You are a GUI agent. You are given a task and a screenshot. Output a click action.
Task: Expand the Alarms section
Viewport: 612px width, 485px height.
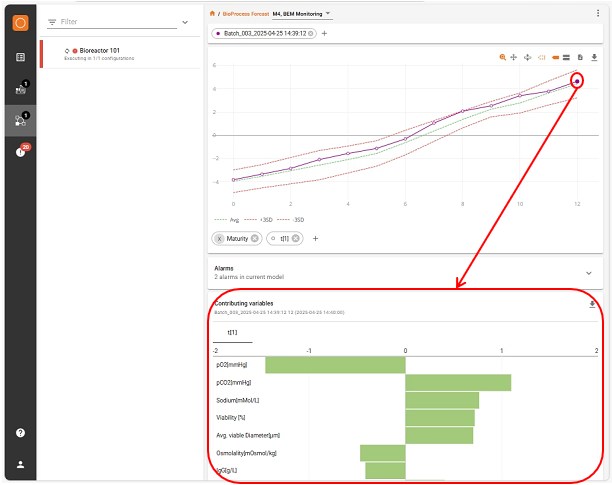(x=588, y=271)
